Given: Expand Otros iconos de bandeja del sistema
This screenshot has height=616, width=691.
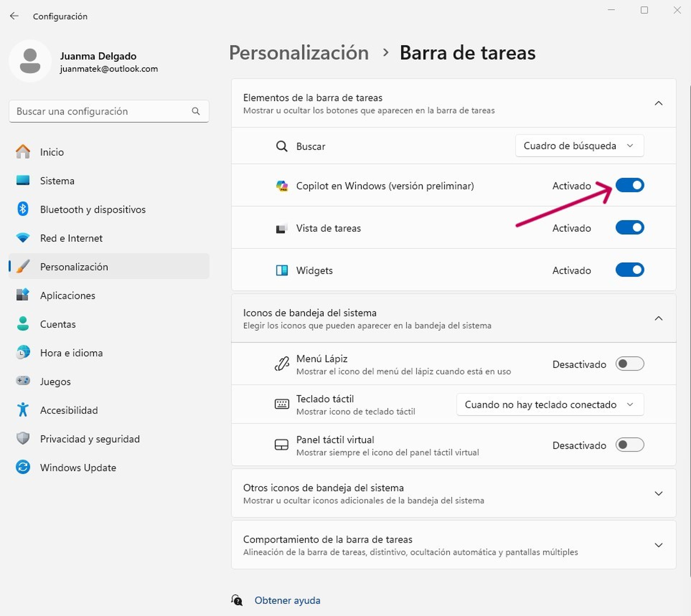Looking at the screenshot, I should [x=454, y=494].
